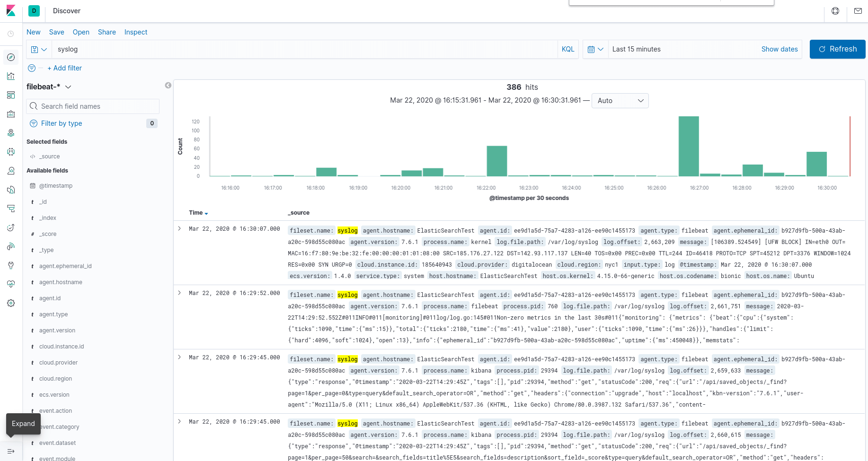
Task: Select the event.dataset field
Action: (x=58, y=443)
